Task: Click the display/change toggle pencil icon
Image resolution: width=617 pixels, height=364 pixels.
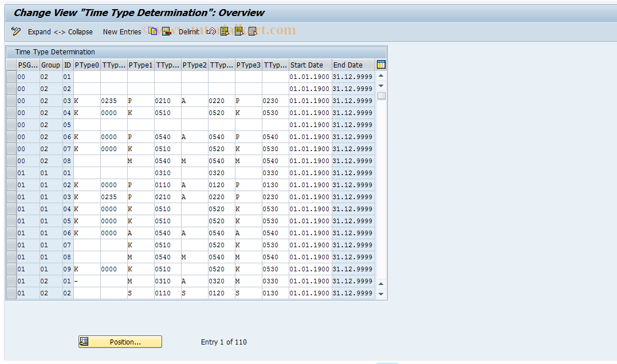Action: [x=16, y=31]
